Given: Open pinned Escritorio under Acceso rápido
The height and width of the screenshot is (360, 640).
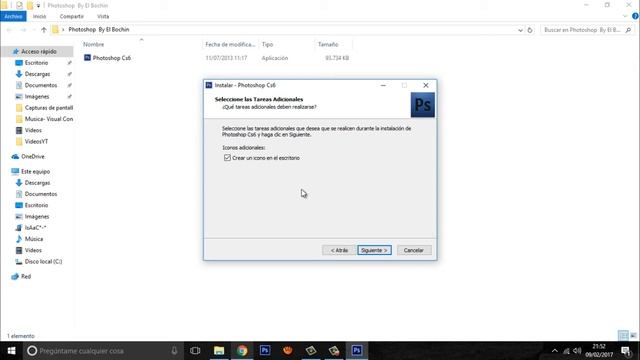Looking at the screenshot, I should tap(36, 63).
